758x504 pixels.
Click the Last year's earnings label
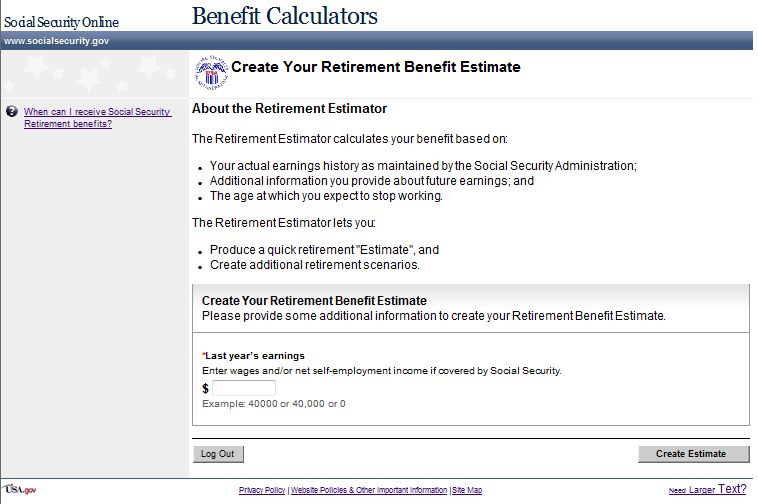(x=256, y=355)
